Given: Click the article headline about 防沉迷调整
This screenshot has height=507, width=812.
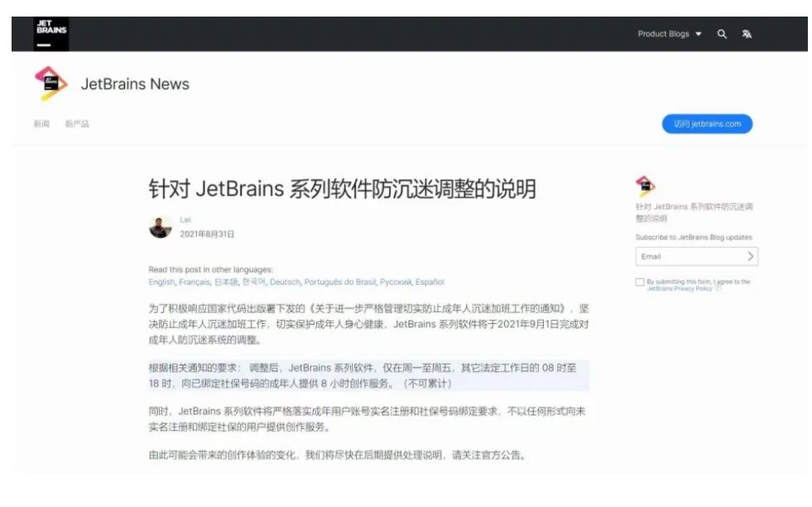Looking at the screenshot, I should (x=343, y=189).
